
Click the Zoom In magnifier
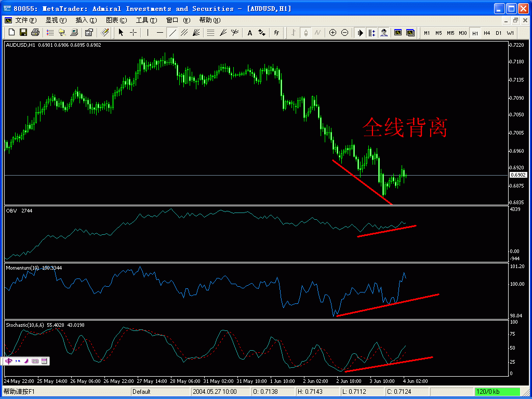[x=333, y=33]
